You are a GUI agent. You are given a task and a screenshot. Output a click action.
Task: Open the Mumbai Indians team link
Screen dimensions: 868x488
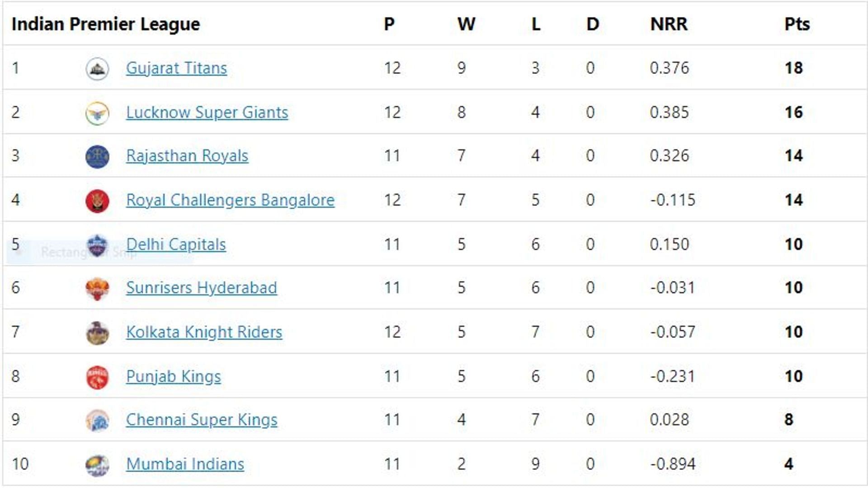click(x=185, y=464)
